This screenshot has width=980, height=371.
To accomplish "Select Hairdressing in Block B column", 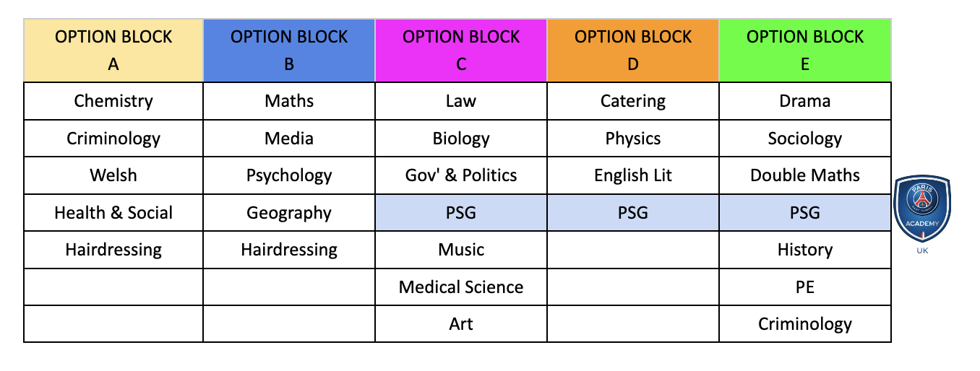I will coord(289,250).
